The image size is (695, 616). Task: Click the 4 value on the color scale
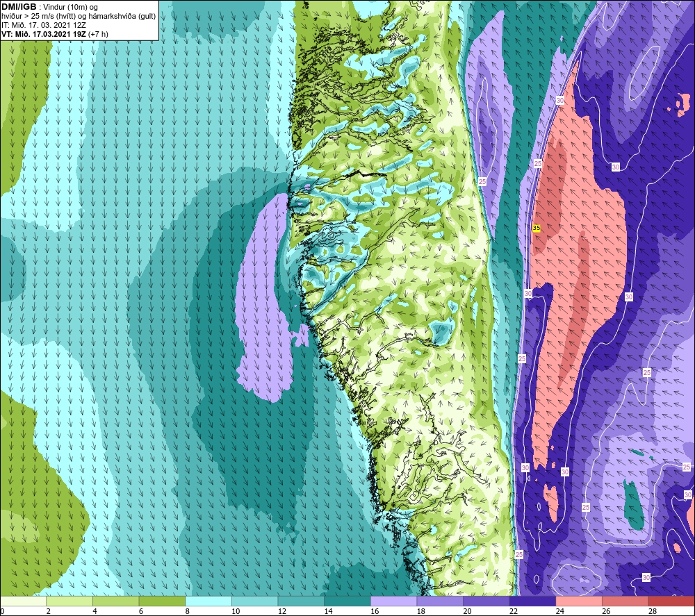95,611
